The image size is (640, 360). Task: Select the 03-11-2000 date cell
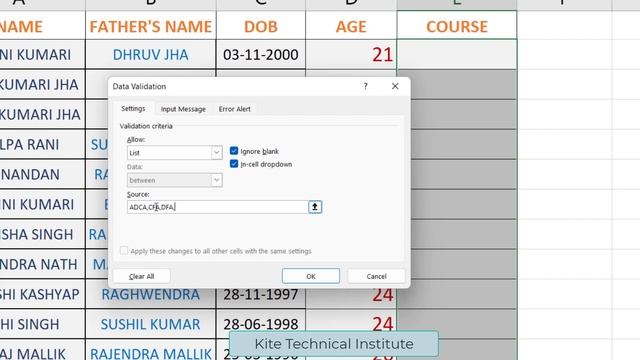[261, 55]
